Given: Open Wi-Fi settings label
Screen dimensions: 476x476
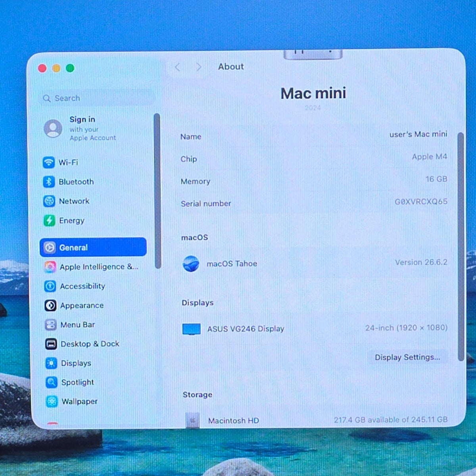Looking at the screenshot, I should coord(68,162).
